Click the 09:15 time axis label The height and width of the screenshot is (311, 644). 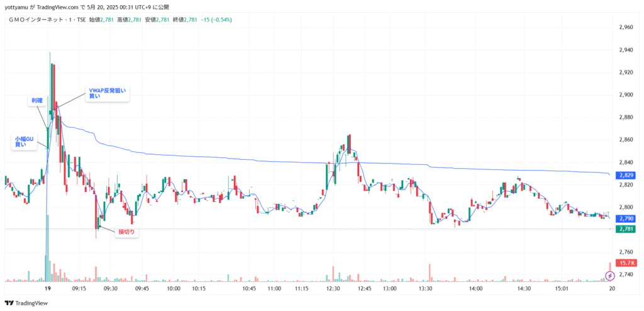click(x=79, y=289)
